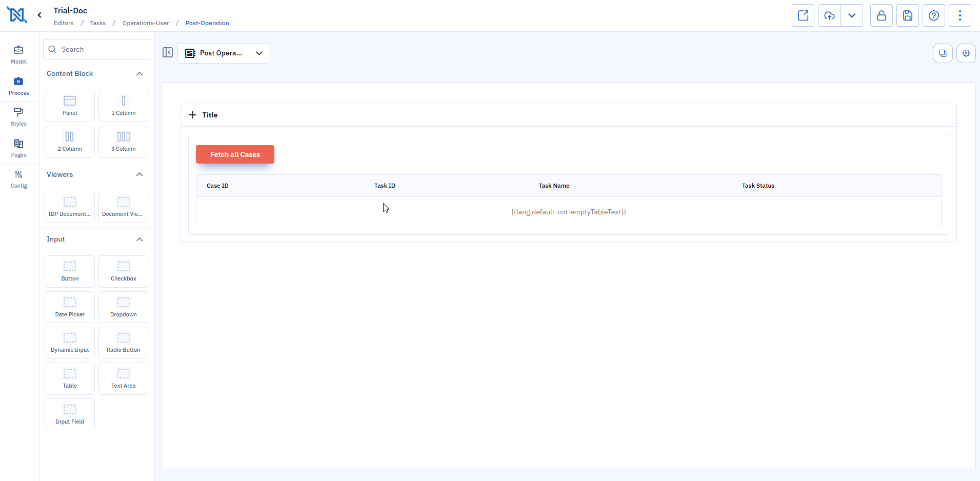Open the Post Operation page dropdown

pyautogui.click(x=224, y=53)
